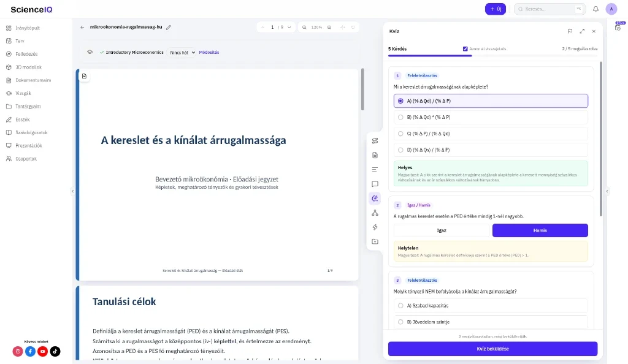Select answer B) (% Δ Qd) * (% Δ P)
The height and width of the screenshot is (364, 628).
(491, 117)
